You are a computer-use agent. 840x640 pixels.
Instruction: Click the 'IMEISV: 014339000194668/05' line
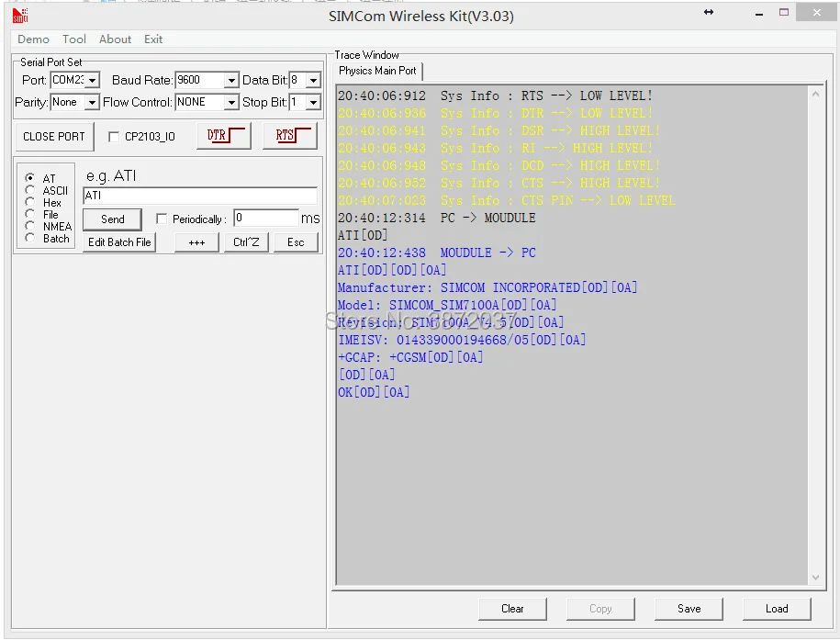(462, 340)
